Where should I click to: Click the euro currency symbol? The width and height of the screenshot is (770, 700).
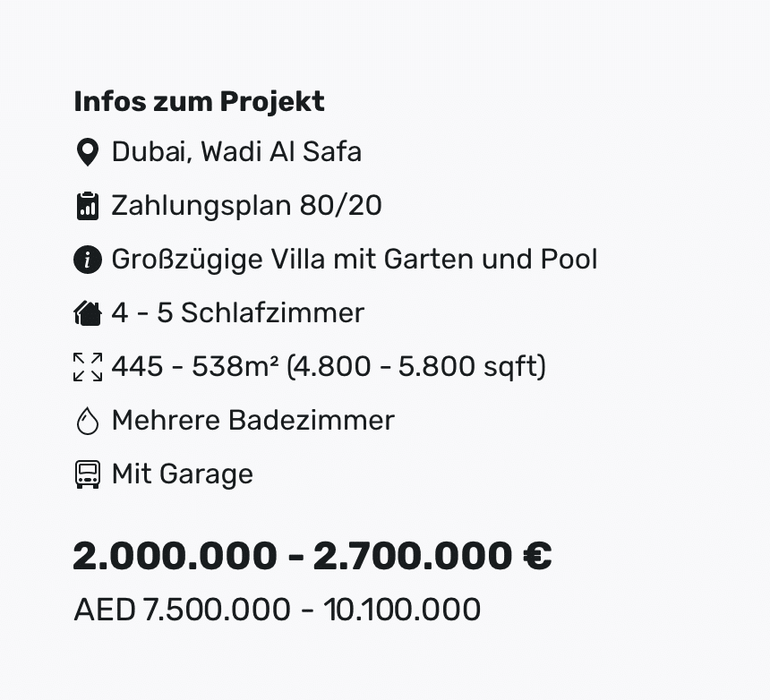pos(537,556)
